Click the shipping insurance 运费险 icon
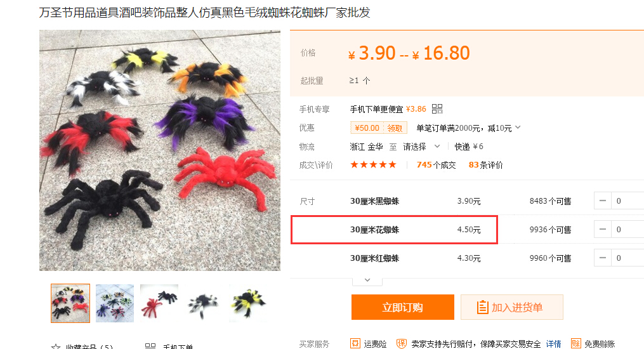 (355, 343)
